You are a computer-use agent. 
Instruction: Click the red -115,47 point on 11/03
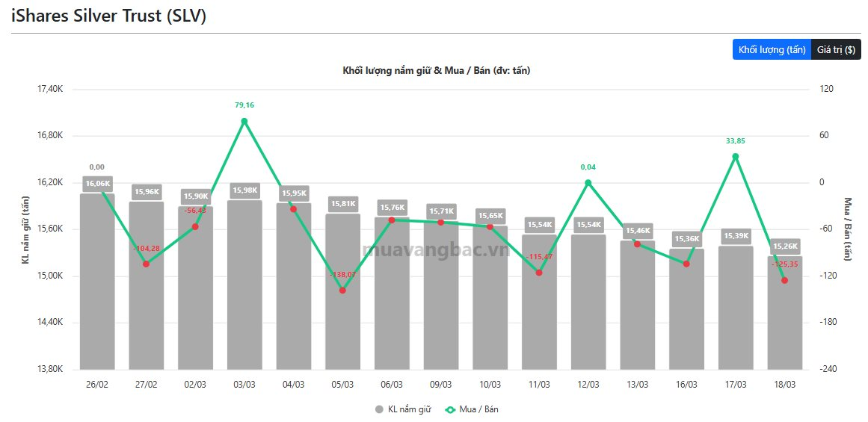pos(539,273)
